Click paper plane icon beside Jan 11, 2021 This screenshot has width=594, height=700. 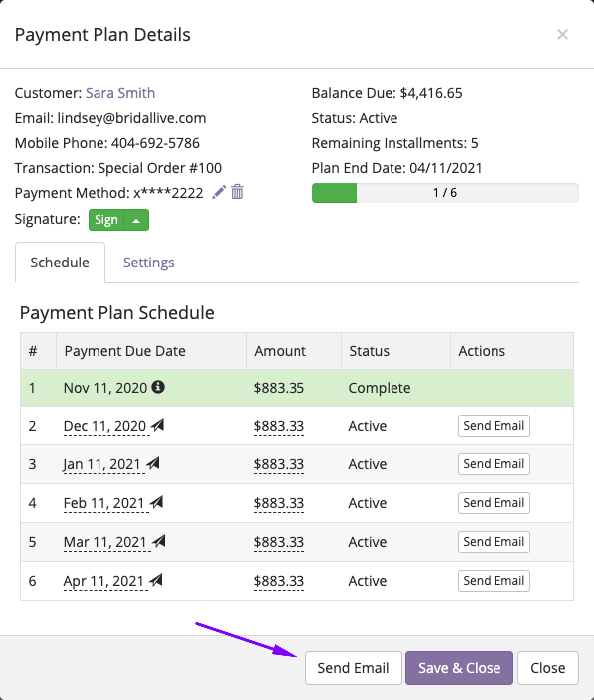tap(153, 463)
